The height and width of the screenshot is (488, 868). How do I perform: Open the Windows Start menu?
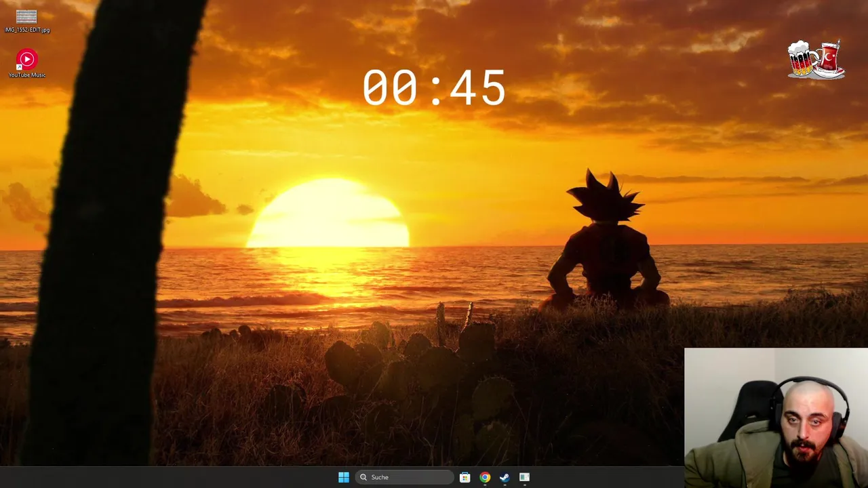(344, 477)
